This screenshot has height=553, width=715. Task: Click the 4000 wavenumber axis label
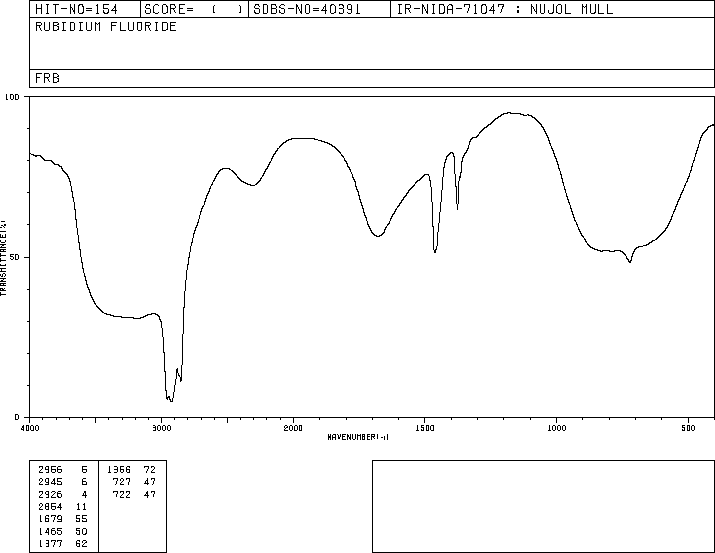click(x=30, y=428)
